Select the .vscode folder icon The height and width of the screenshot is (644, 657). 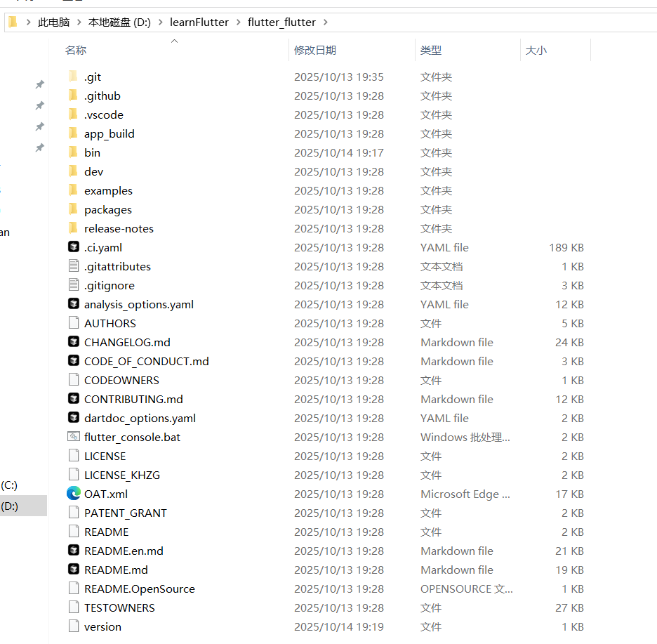coord(73,114)
